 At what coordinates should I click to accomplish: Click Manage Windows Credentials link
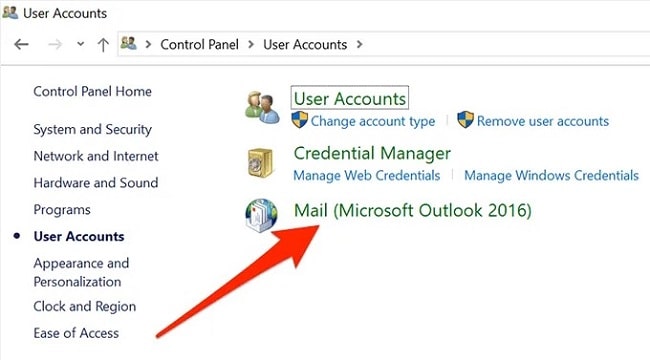tap(551, 175)
